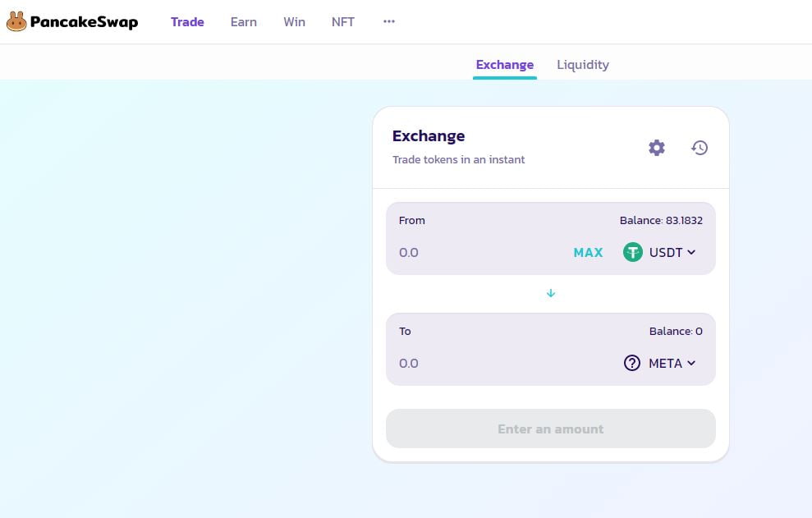Open the swap settings gear icon
Image resolution: width=812 pixels, height=518 pixels.
point(657,148)
